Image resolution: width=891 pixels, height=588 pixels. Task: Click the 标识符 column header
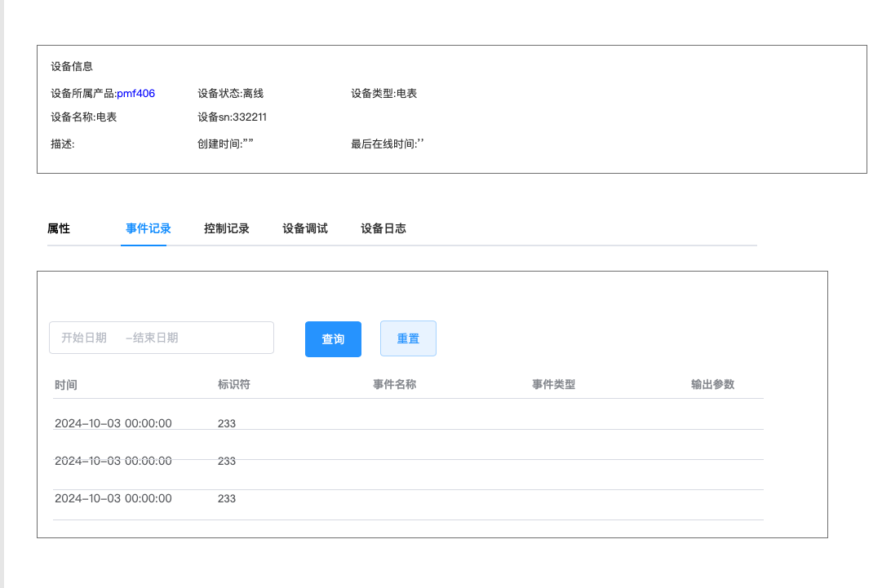click(x=233, y=385)
